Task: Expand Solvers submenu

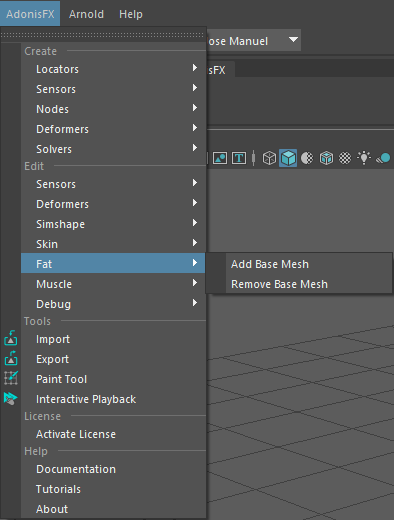Action: click(x=113, y=149)
